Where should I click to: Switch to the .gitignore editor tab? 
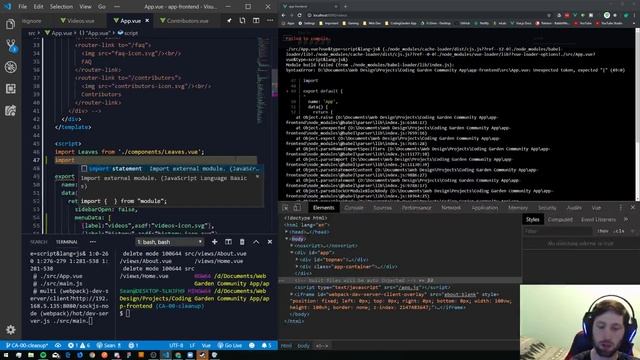pos(32,20)
